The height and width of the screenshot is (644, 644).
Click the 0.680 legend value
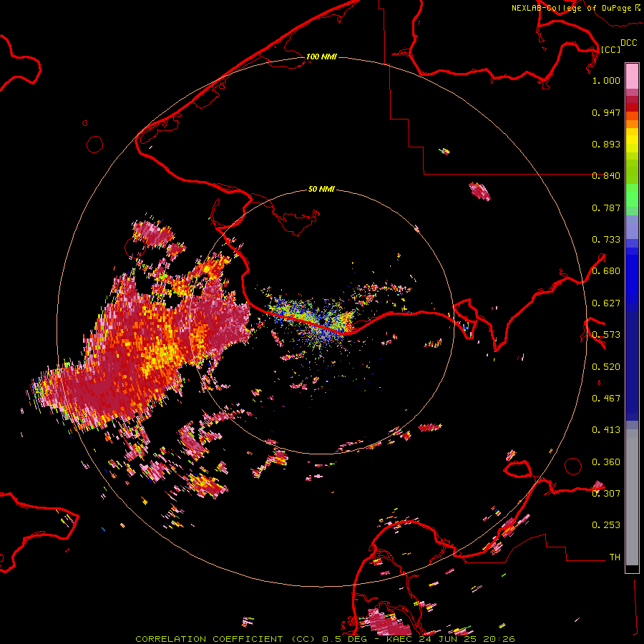coord(606,271)
